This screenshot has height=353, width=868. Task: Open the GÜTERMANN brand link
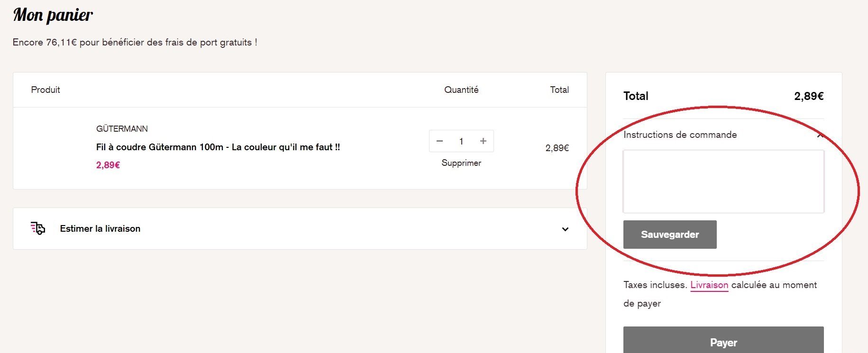coord(122,129)
